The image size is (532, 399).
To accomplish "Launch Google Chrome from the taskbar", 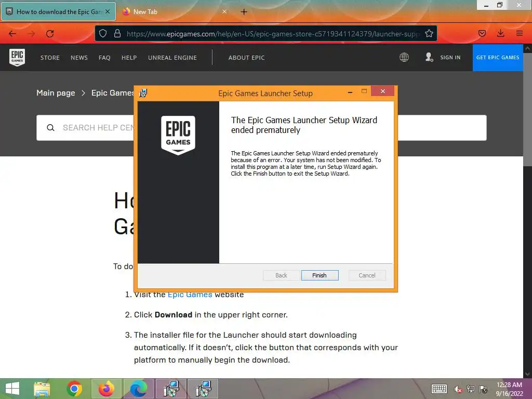I will 74,389.
